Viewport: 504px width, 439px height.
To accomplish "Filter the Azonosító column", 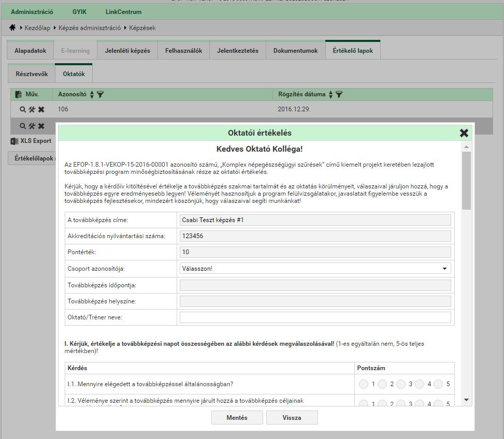I will pyautogui.click(x=100, y=94).
